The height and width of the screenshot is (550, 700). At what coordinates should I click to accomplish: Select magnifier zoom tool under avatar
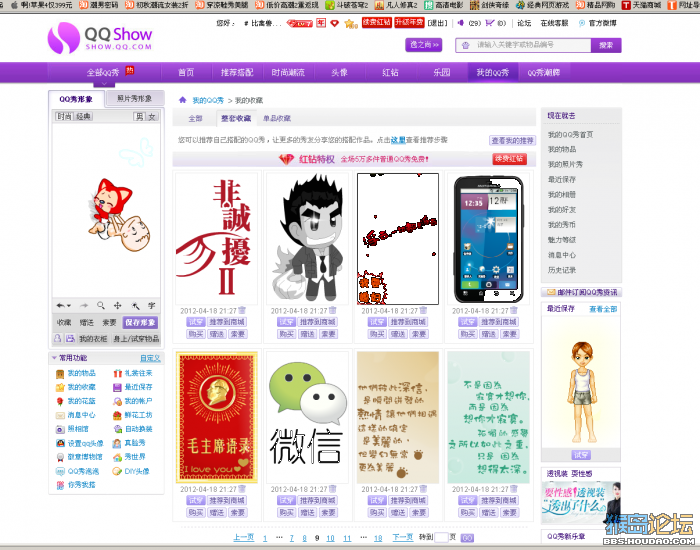pyautogui.click(x=101, y=305)
